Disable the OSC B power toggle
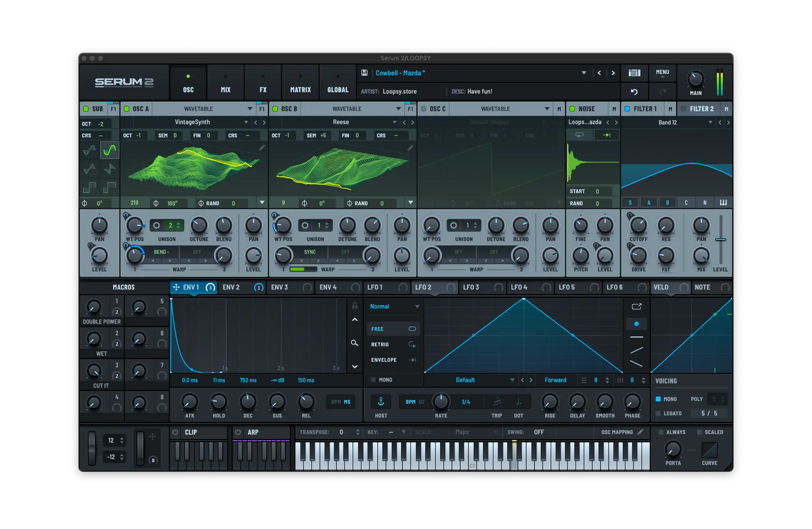812x529 pixels. (275, 109)
